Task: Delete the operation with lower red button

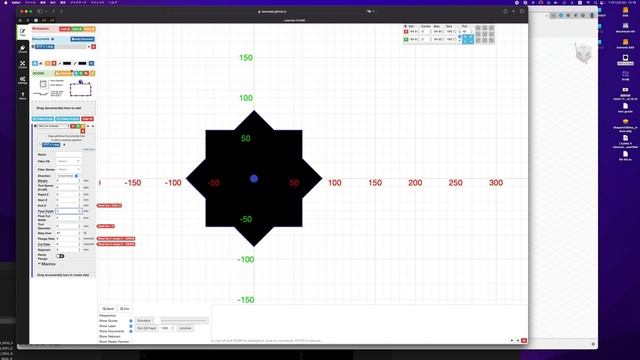Action: 82,131
